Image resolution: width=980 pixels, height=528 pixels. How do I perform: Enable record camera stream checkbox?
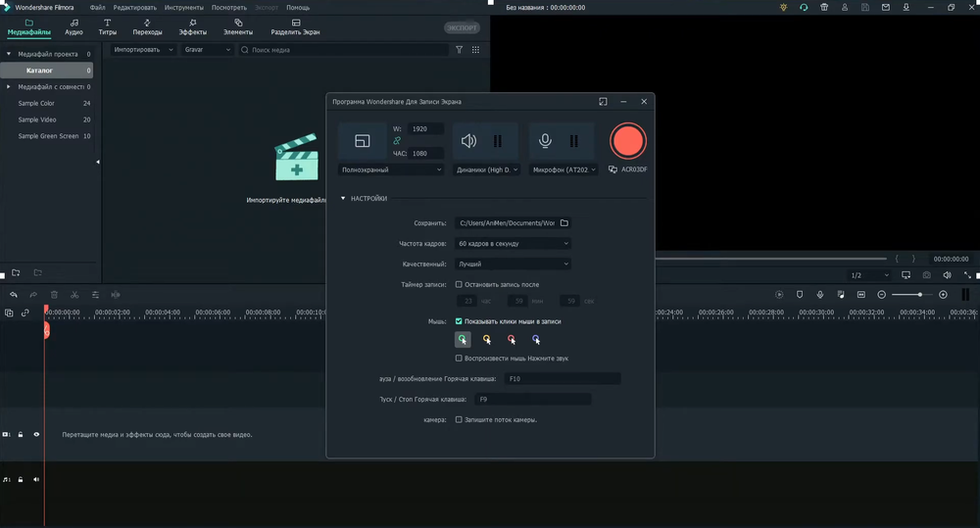pyautogui.click(x=459, y=420)
